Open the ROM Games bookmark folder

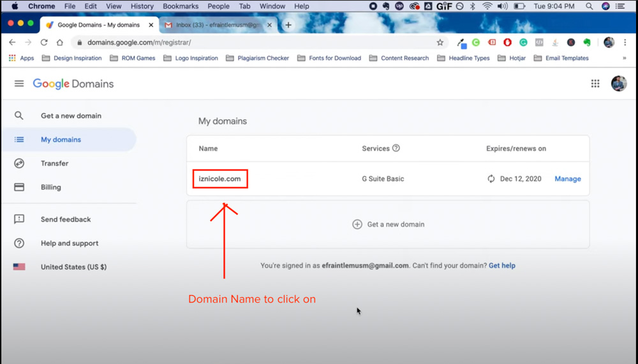coord(133,58)
